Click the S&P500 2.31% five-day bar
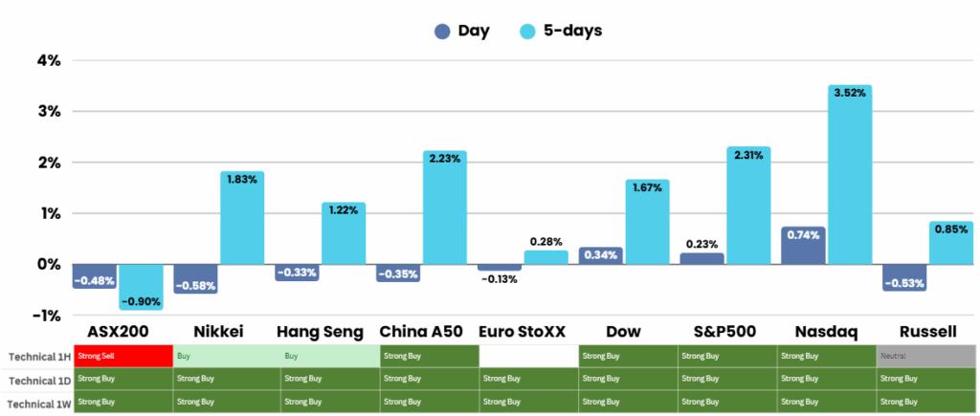980x416 pixels. click(x=748, y=210)
